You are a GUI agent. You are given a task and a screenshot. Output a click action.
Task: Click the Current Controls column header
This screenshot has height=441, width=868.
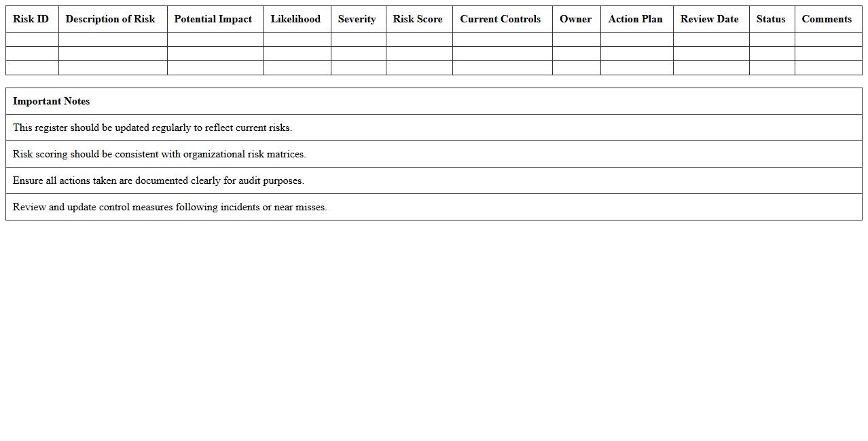(501, 19)
